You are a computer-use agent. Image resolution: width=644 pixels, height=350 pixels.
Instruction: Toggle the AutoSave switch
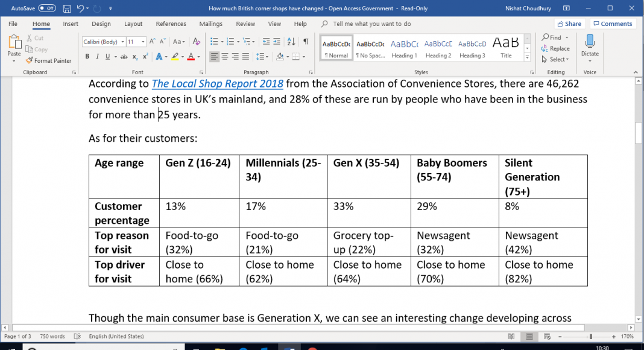[47, 8]
